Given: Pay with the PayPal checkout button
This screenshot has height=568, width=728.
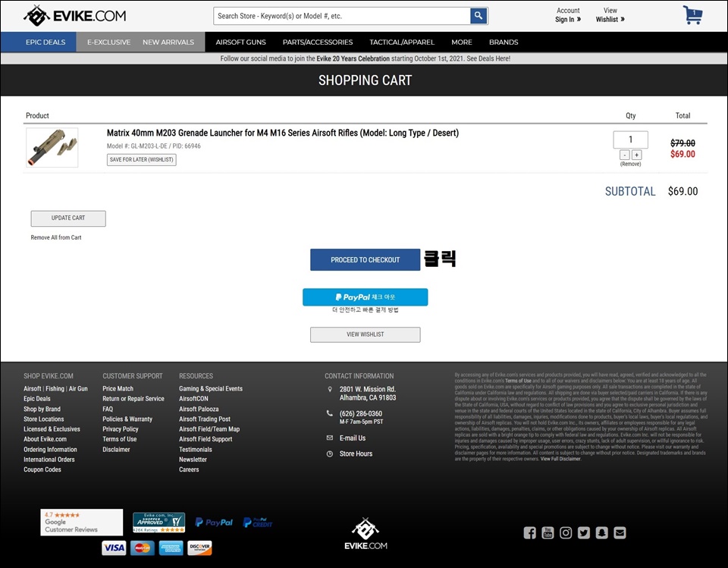Looking at the screenshot, I should click(365, 297).
